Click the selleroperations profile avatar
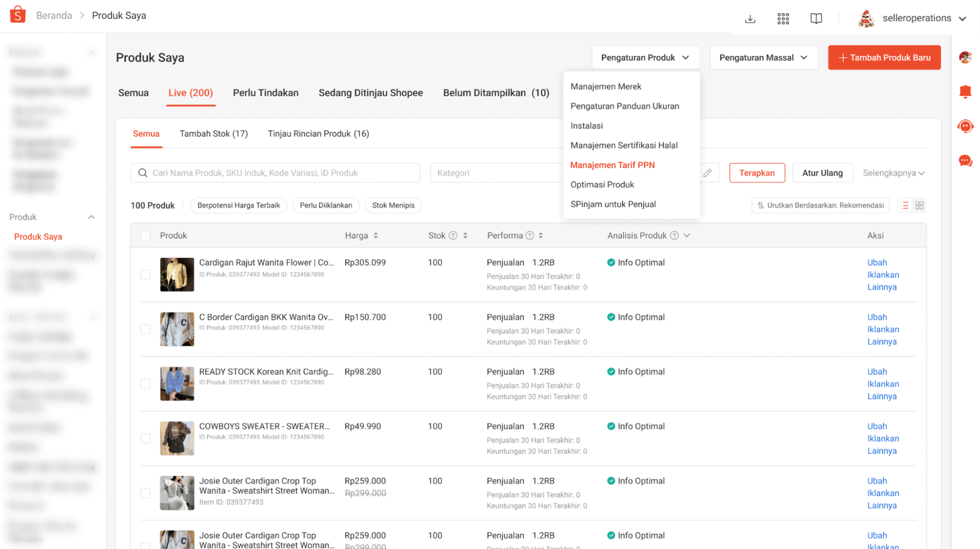The height and width of the screenshot is (549, 980). (866, 18)
